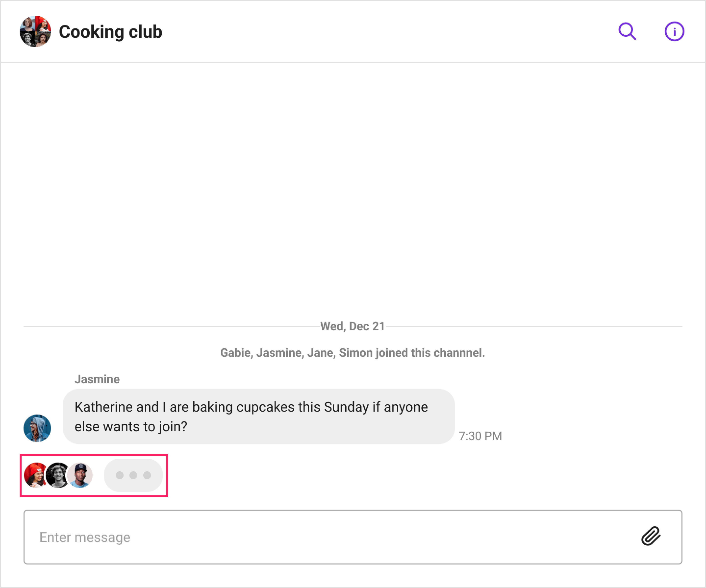Open channel info via the circled i icon
This screenshot has width=706, height=588.
674,32
